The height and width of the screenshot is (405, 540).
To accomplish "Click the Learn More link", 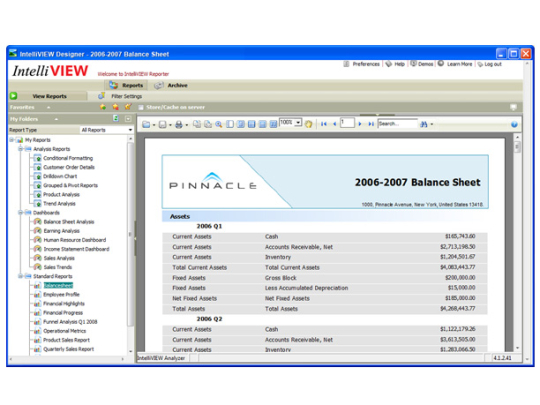I will tap(459, 64).
